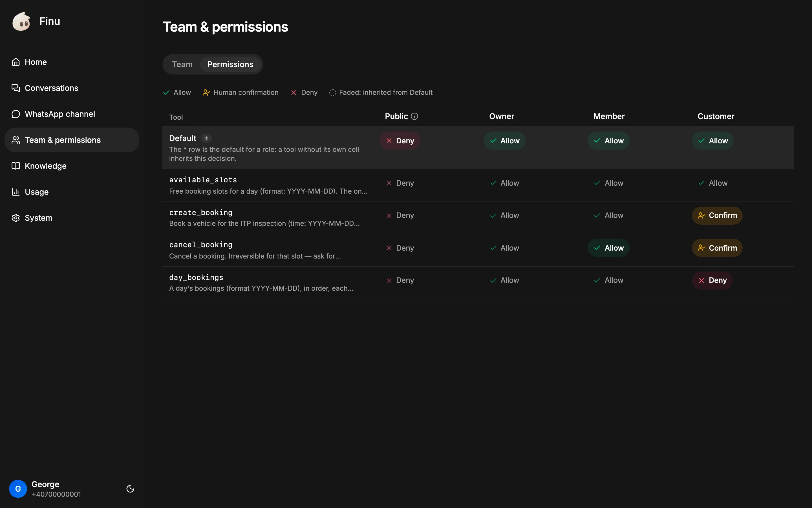
Task: Click phone number +40700000001
Action: 56,494
